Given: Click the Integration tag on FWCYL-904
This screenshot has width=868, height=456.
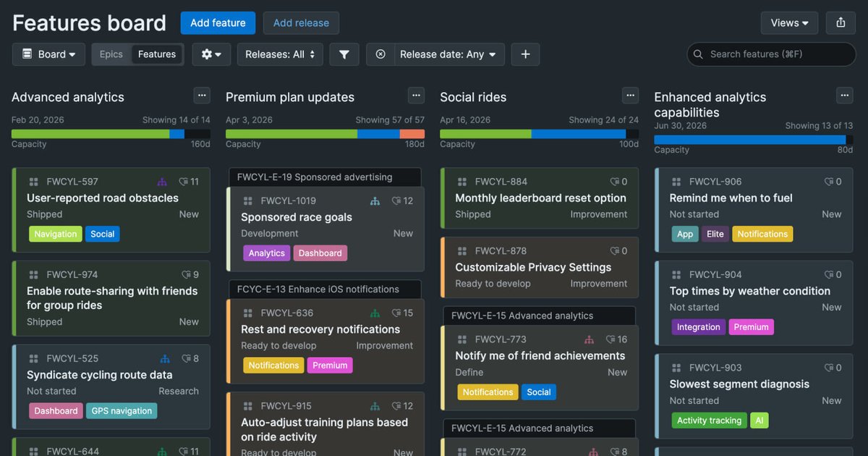Looking at the screenshot, I should (x=699, y=326).
